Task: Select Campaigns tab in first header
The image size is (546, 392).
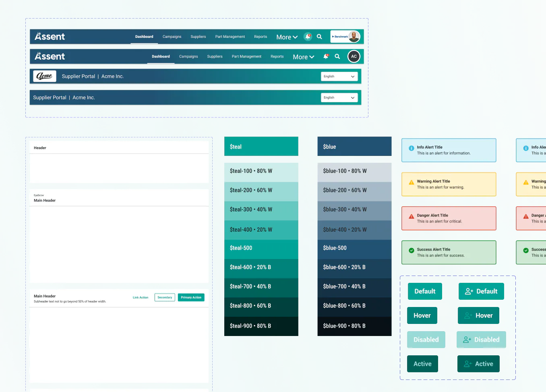Action: pos(172,37)
